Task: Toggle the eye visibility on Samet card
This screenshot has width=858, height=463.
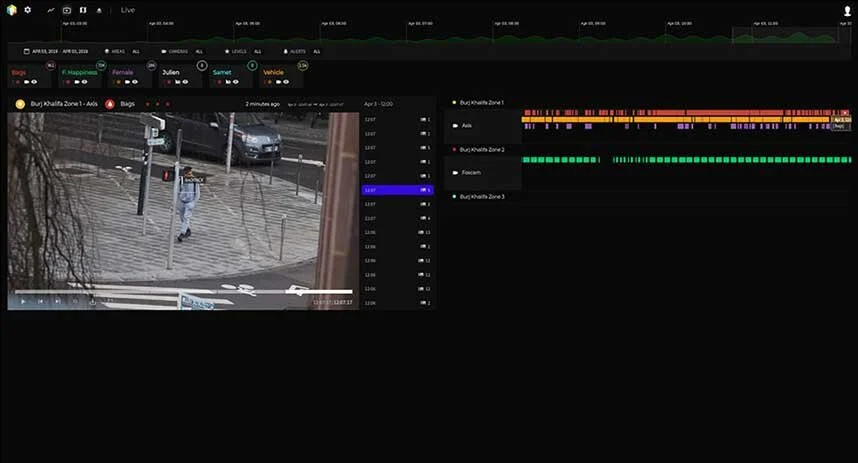Action: [236, 82]
